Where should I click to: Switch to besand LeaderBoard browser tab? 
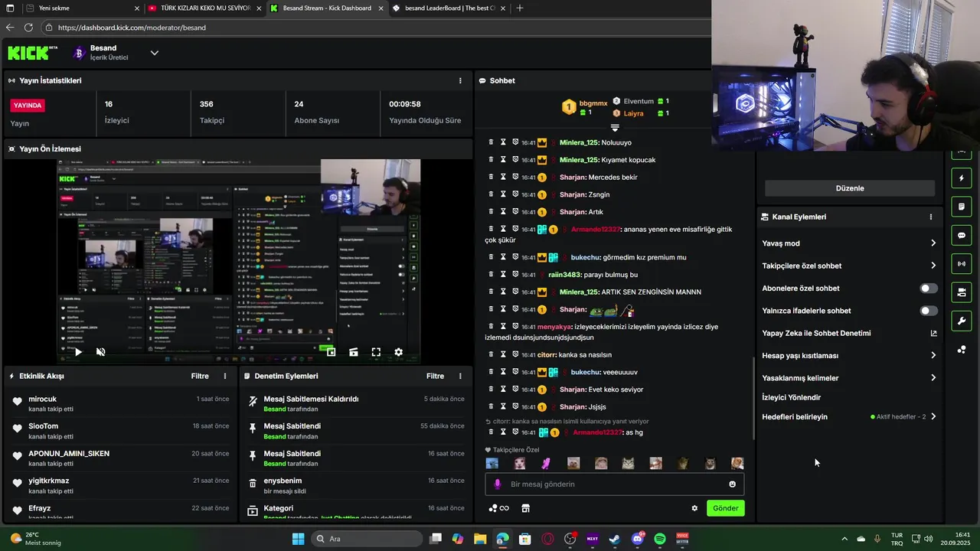448,8
